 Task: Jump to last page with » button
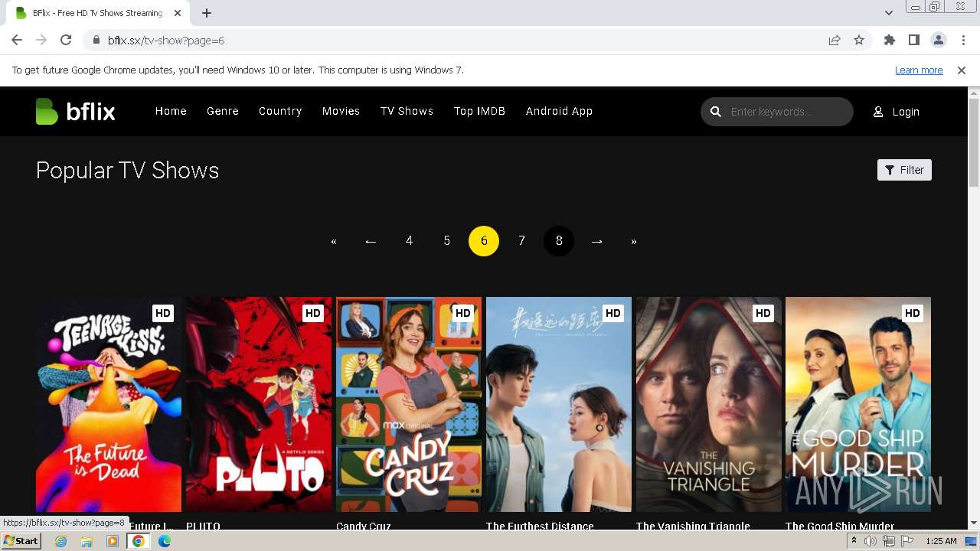click(634, 241)
